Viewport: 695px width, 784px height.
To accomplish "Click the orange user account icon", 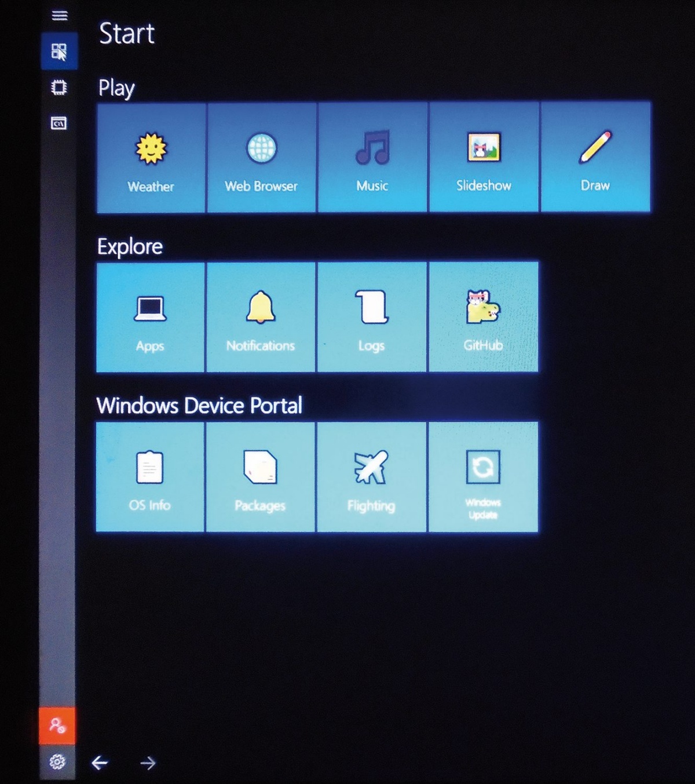I will pos(57,725).
